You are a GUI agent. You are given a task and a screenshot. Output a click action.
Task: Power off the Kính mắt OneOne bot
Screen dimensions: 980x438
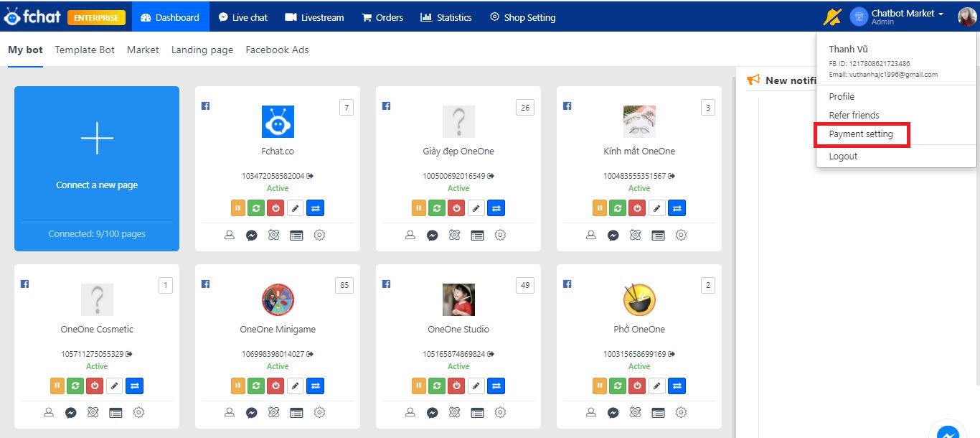639,208
